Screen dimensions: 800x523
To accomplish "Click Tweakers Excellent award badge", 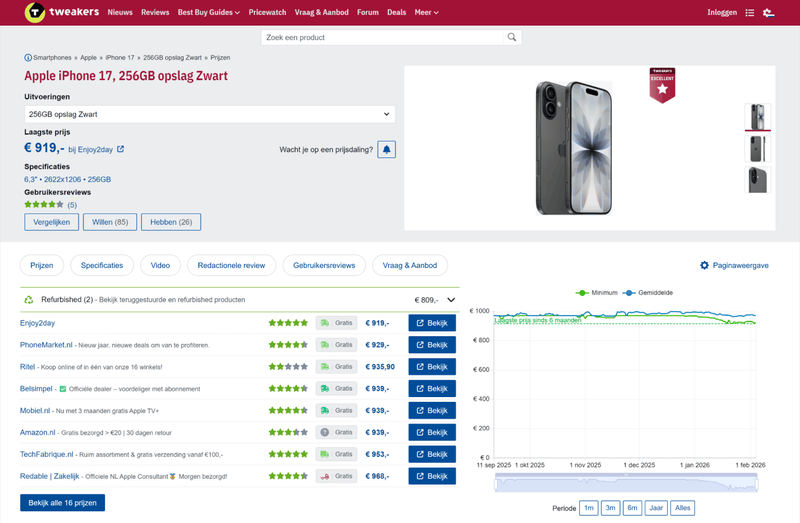I will (x=662, y=85).
